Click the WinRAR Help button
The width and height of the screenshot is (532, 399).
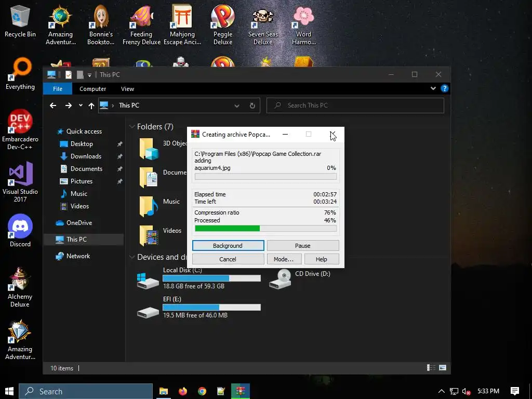(x=321, y=259)
